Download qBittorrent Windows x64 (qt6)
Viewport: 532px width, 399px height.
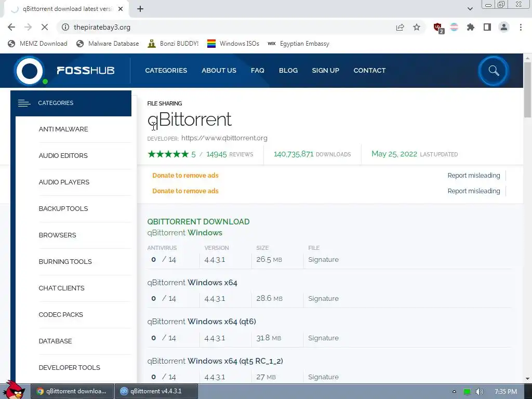point(202,321)
